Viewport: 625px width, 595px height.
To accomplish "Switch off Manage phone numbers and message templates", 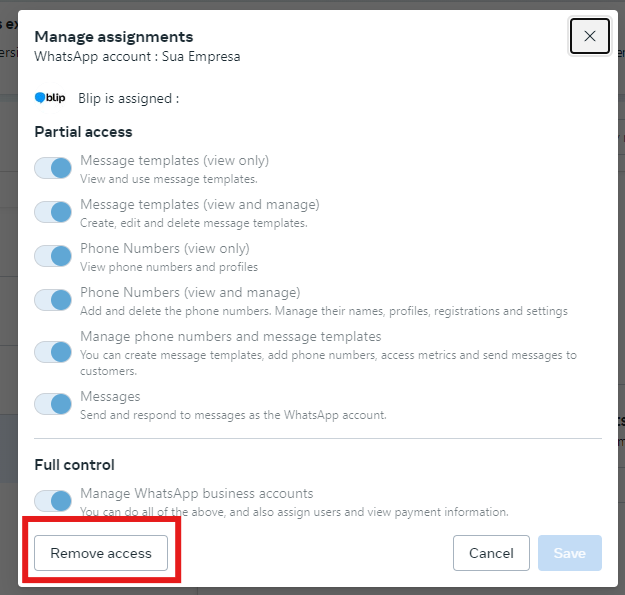I will [x=53, y=352].
